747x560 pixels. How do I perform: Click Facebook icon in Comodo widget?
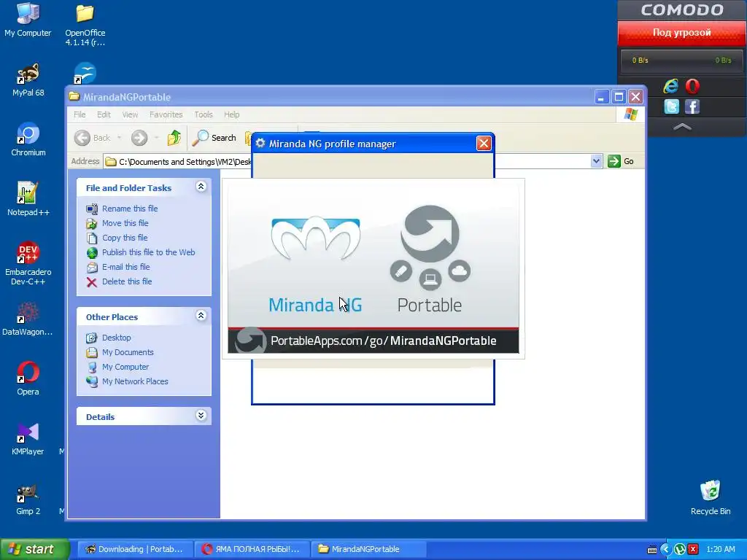click(692, 106)
